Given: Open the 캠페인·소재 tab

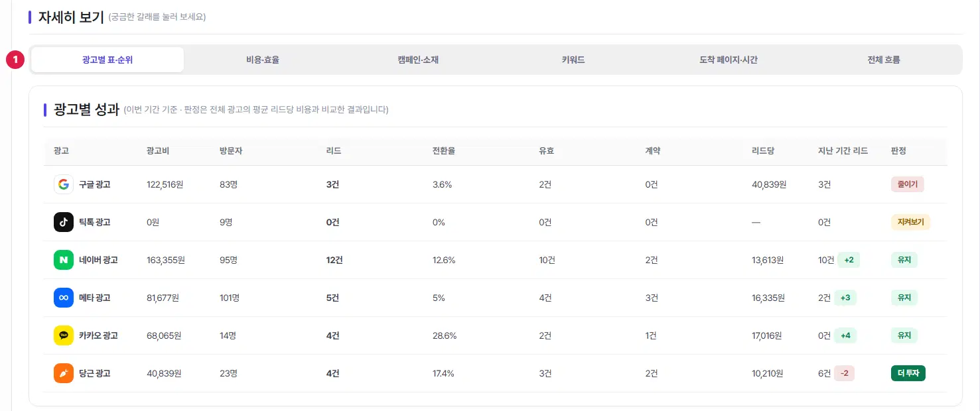Looking at the screenshot, I should click(418, 60).
